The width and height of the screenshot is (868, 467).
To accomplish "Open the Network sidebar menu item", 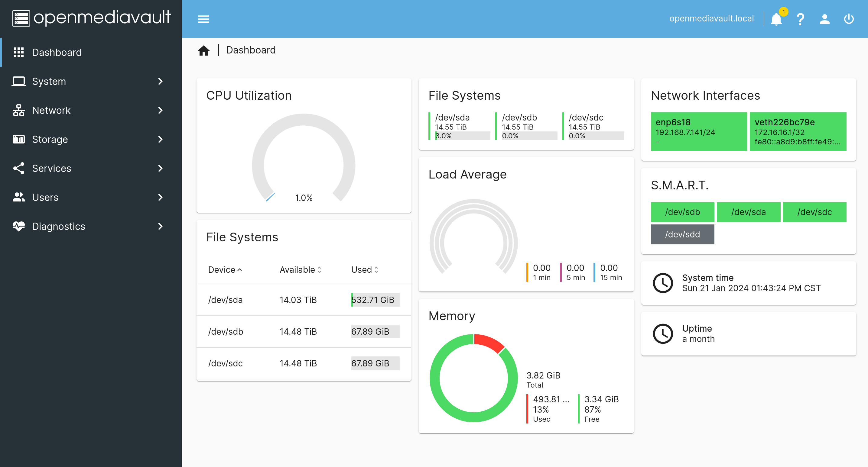I will click(51, 111).
